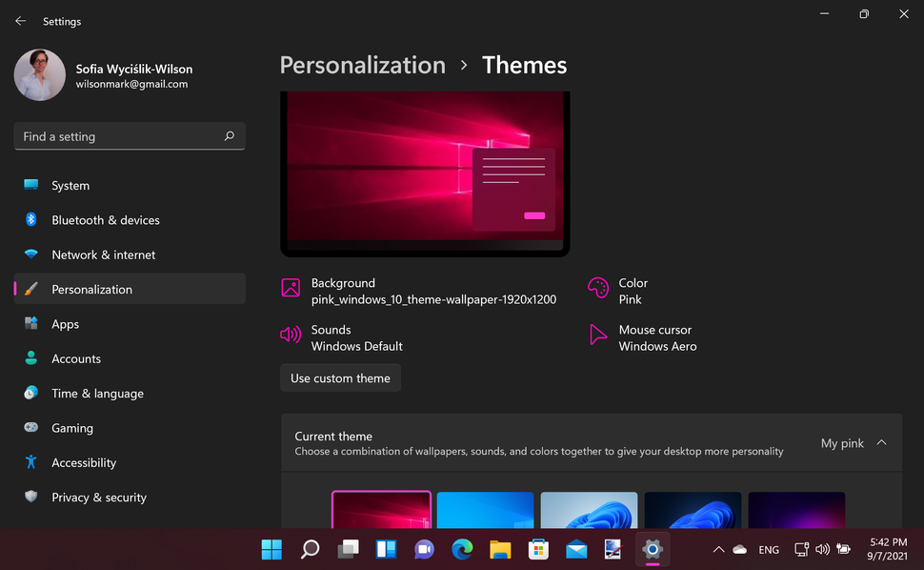Go back via the Personalization breadcrumb link
This screenshot has height=570, width=924.
click(x=362, y=65)
